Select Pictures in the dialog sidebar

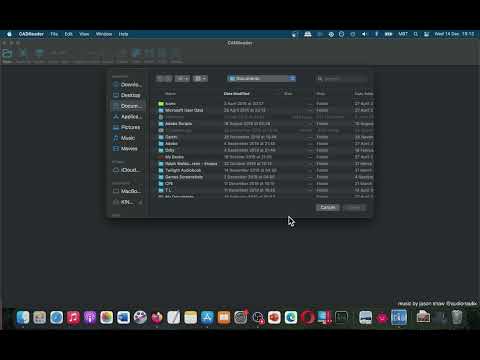pos(128,127)
